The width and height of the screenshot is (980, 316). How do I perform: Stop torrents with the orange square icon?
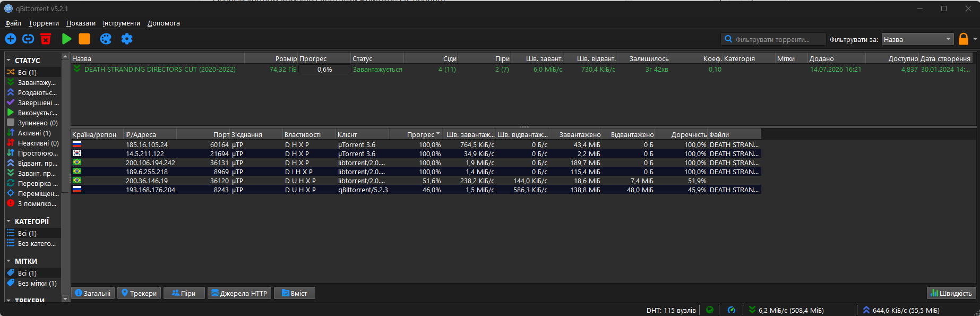(x=84, y=39)
